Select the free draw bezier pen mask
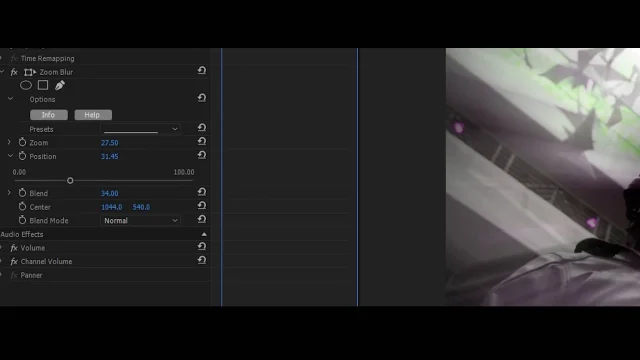 click(x=60, y=85)
